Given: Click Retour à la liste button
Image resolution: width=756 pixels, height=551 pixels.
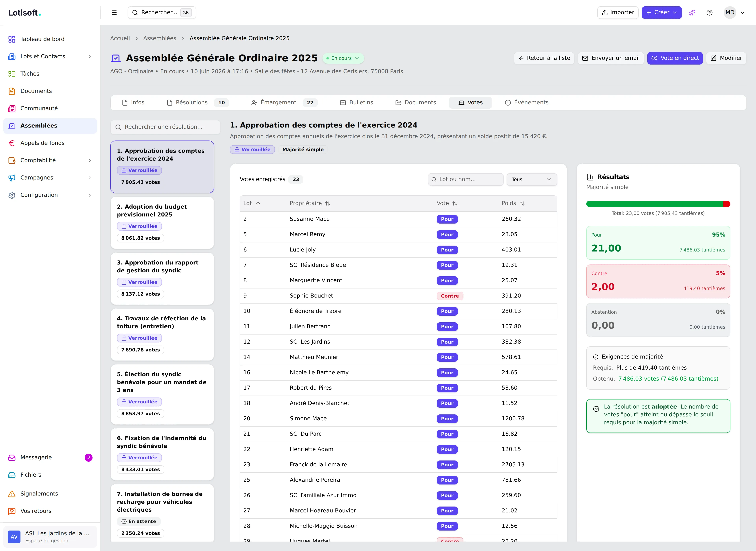Looking at the screenshot, I should (544, 58).
